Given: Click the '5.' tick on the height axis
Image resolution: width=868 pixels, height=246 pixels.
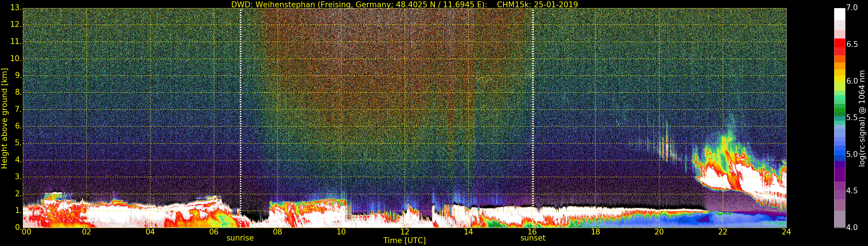Looking at the screenshot, I should 18,143.
